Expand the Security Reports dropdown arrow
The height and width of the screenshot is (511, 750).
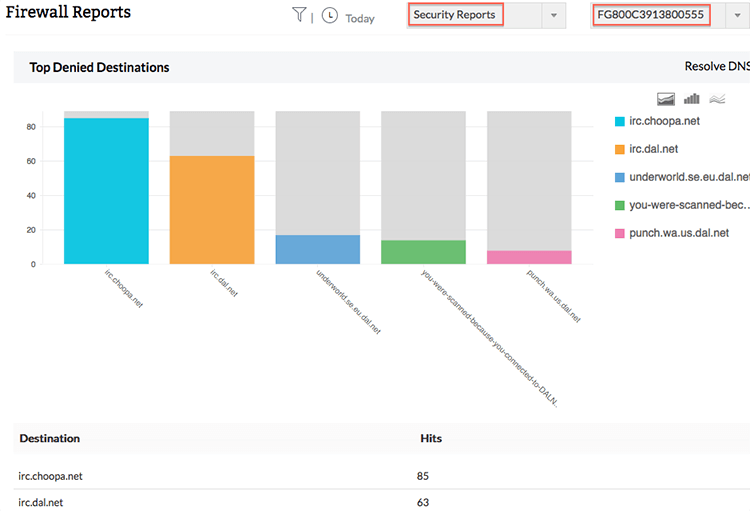[554, 16]
